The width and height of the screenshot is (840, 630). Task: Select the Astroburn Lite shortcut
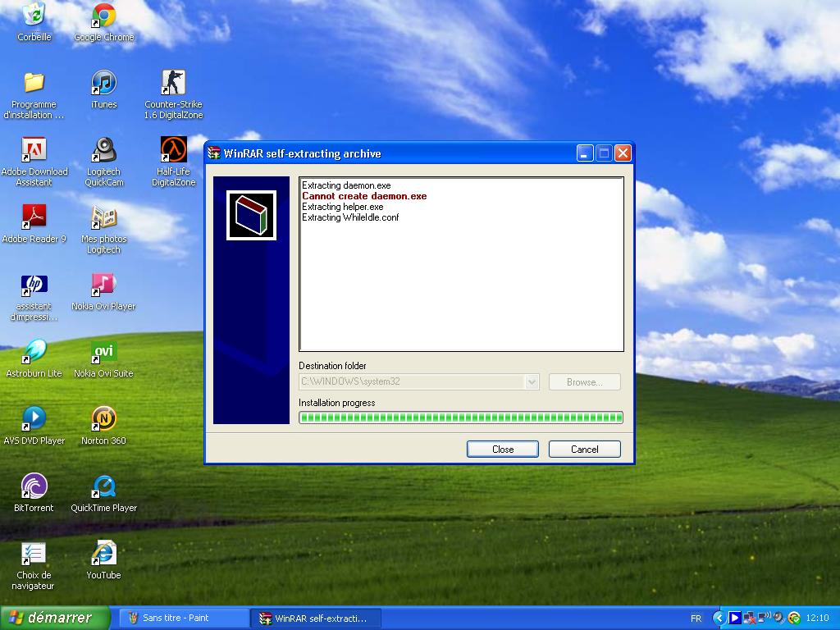click(x=34, y=358)
